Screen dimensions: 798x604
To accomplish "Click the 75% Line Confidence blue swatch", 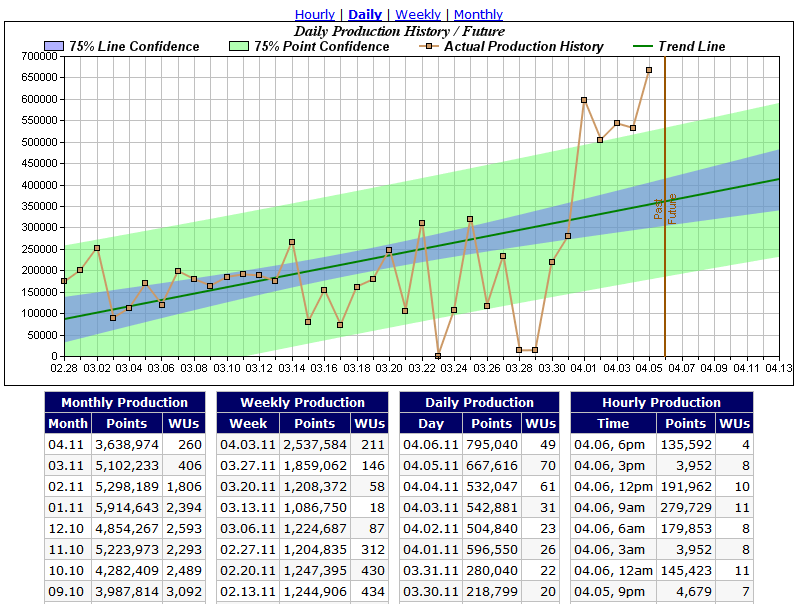I will pyautogui.click(x=54, y=46).
